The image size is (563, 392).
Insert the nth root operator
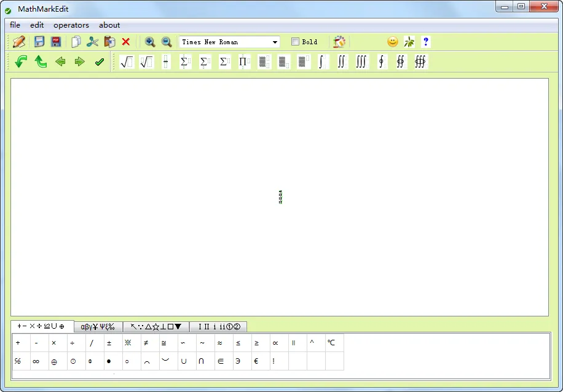(145, 61)
